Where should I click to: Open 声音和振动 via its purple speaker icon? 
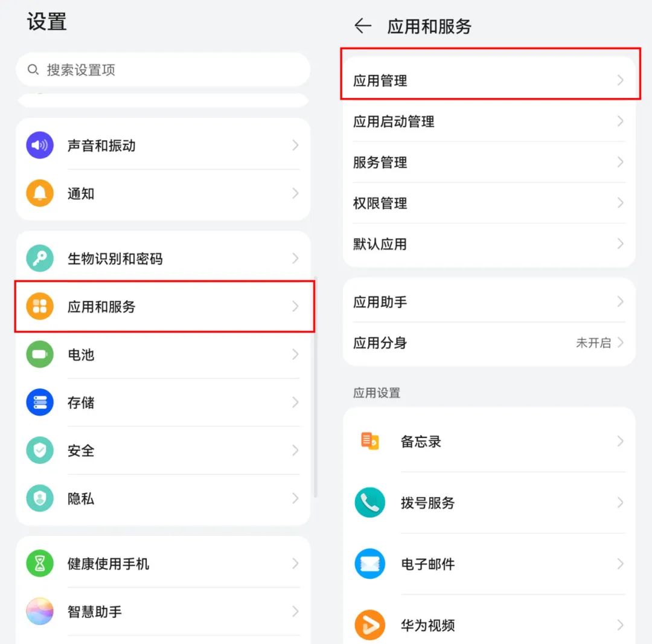(40, 145)
